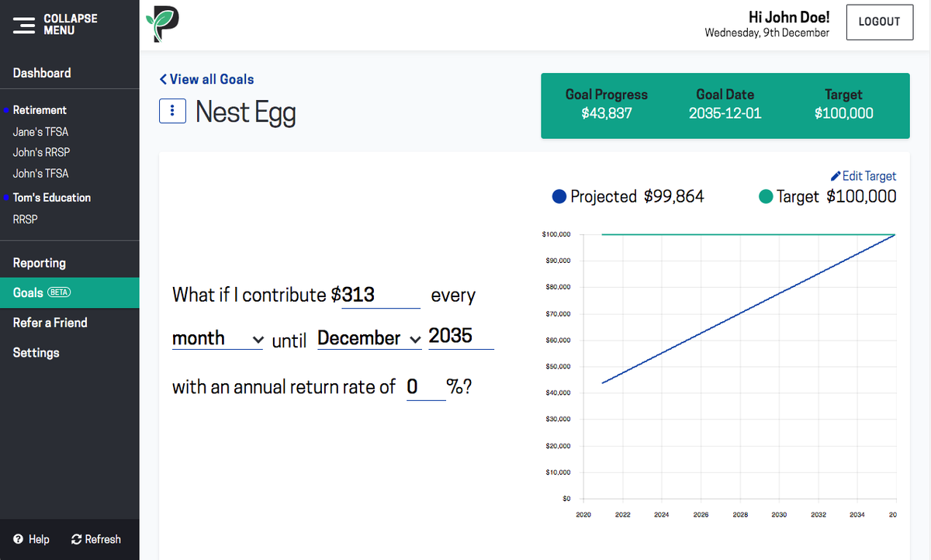The height and width of the screenshot is (560, 931).
Task: Click the blue Projected legend dot
Action: [x=559, y=197]
